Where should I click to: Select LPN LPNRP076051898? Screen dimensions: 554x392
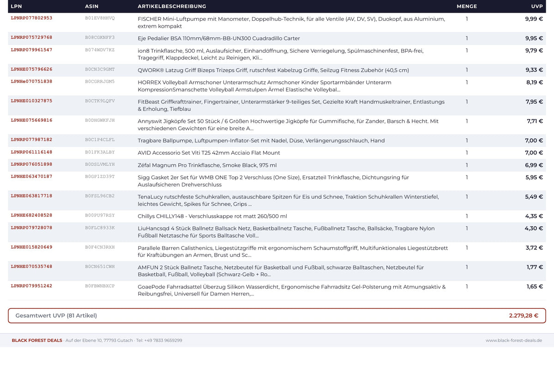tap(31, 164)
